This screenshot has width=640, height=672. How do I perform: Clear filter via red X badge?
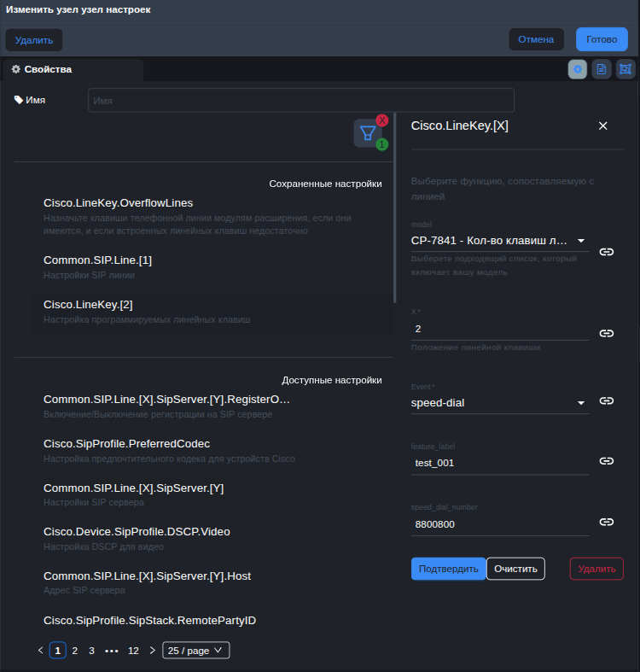coord(381,120)
